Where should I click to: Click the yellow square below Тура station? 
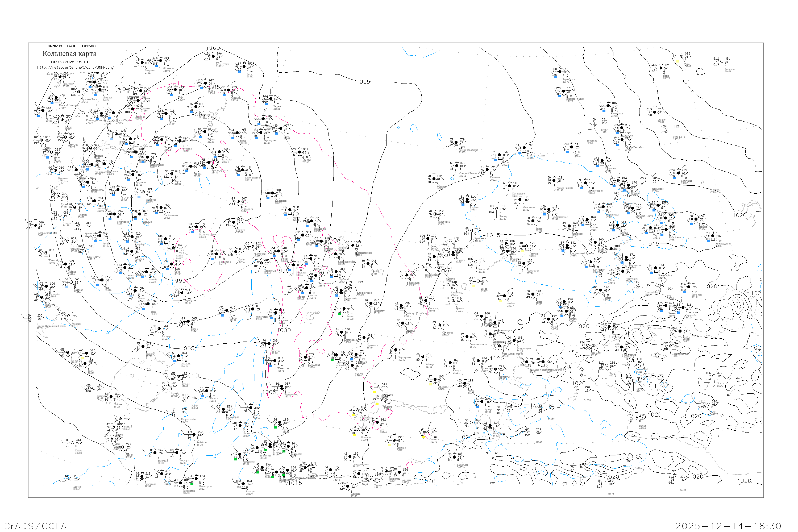point(677,61)
